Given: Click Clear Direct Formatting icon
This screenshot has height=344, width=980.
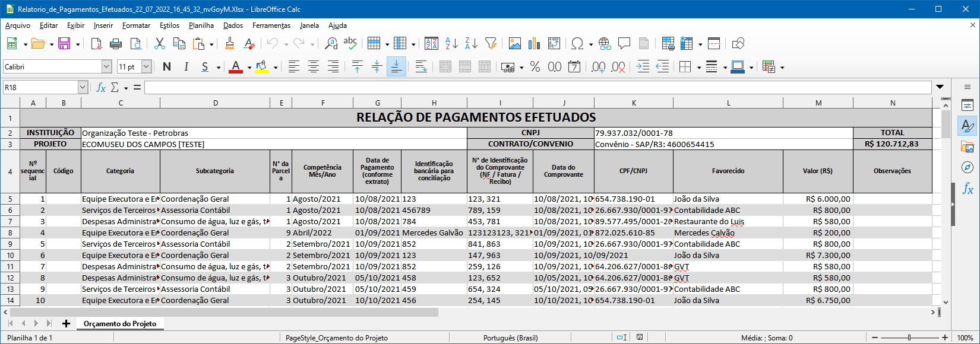Looking at the screenshot, I should 249,43.
